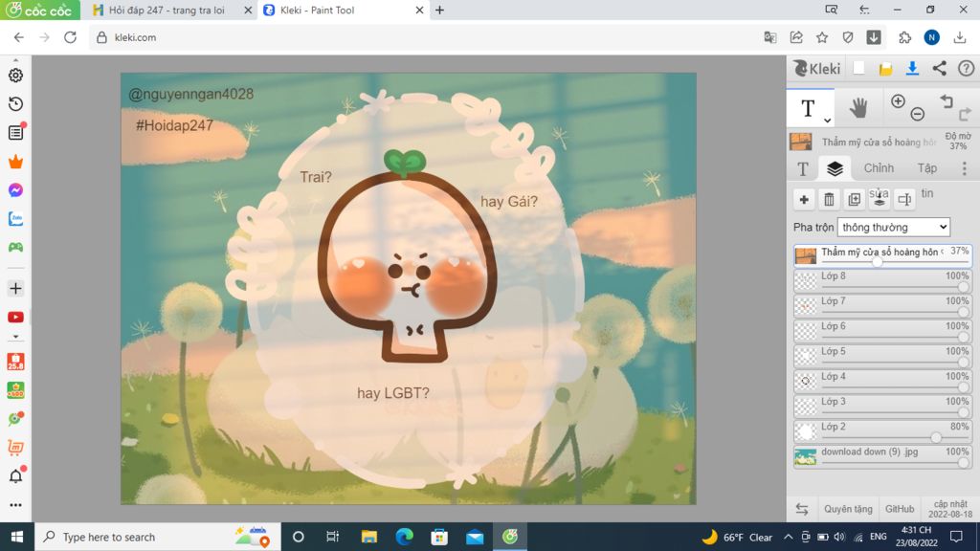
Task: Select the Thẩm mỹ cửa sổ hoàng hôn layer
Action: tap(882, 255)
